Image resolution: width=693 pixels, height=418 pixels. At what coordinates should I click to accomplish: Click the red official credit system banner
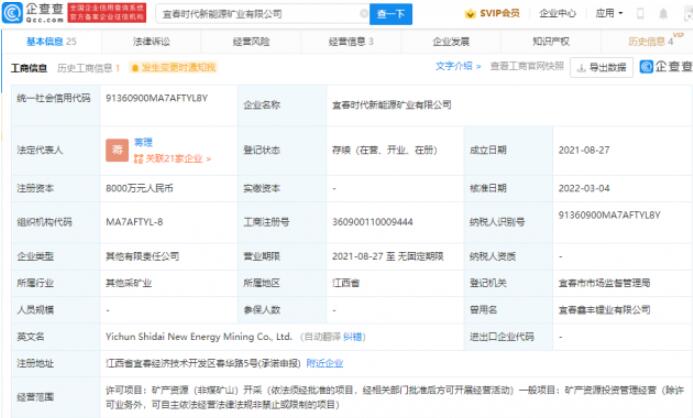click(x=107, y=13)
